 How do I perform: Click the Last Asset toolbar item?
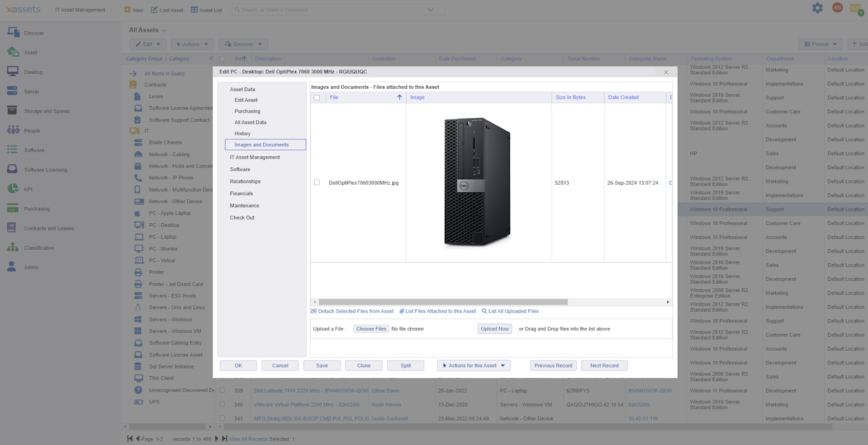(167, 10)
